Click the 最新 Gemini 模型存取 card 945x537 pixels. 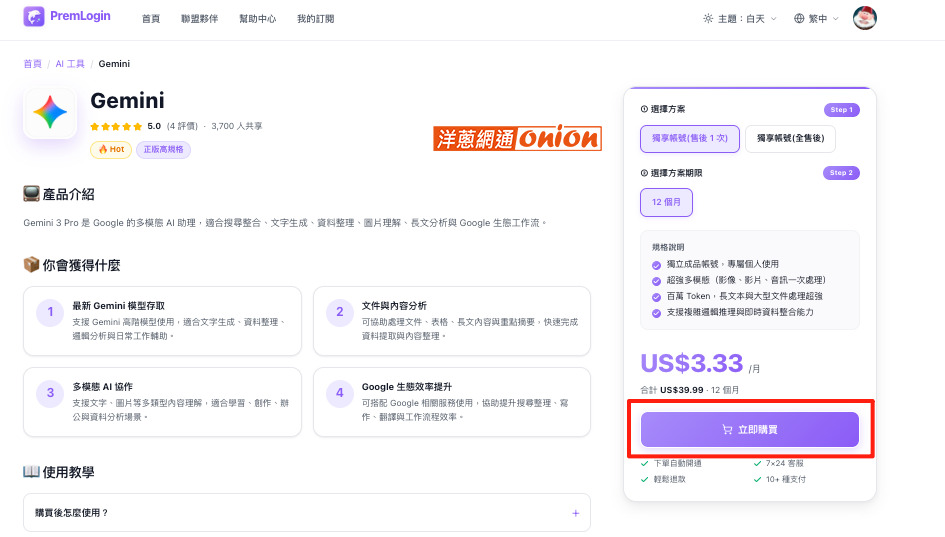(x=162, y=321)
